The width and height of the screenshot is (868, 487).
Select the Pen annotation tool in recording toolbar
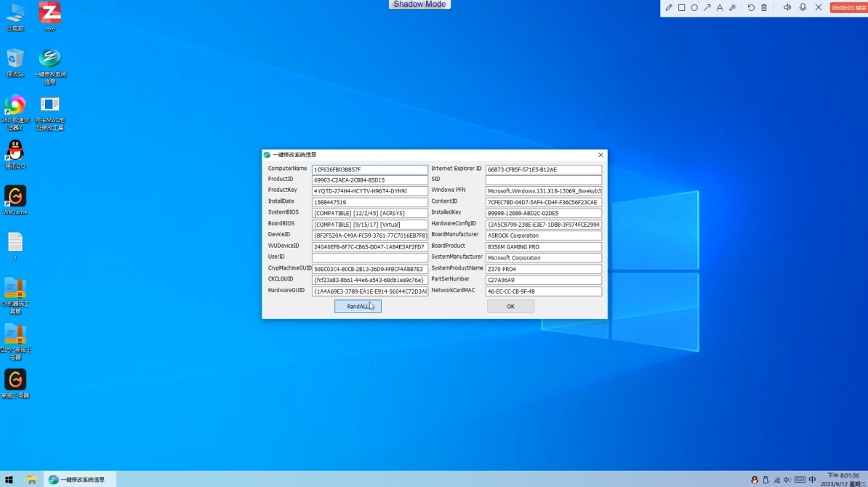pos(669,7)
